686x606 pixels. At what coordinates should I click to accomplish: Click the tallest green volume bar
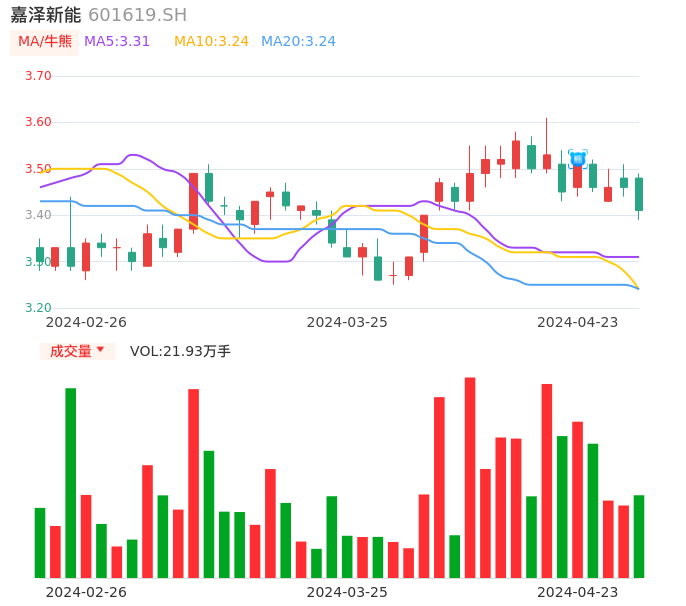(71, 482)
